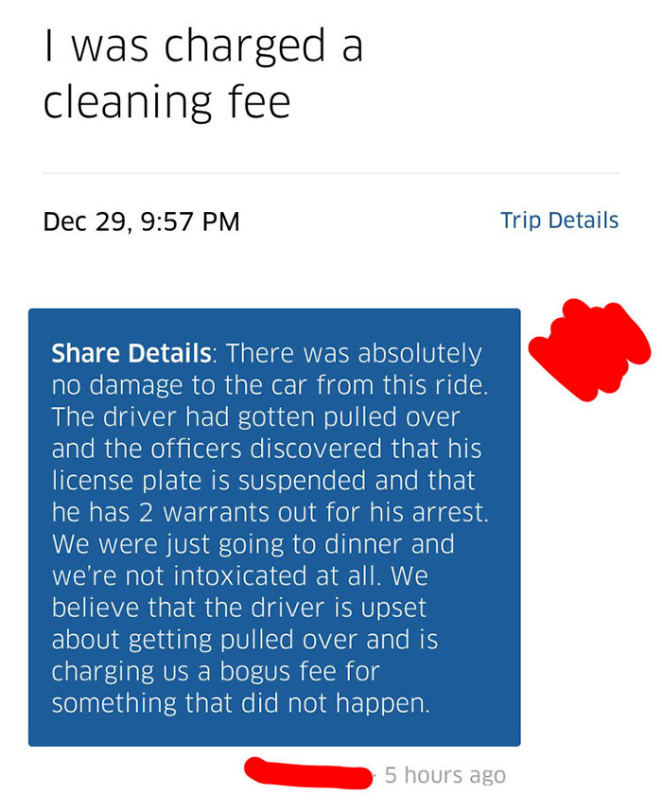Click the 'about getting pulled over and is' line

coord(245,640)
